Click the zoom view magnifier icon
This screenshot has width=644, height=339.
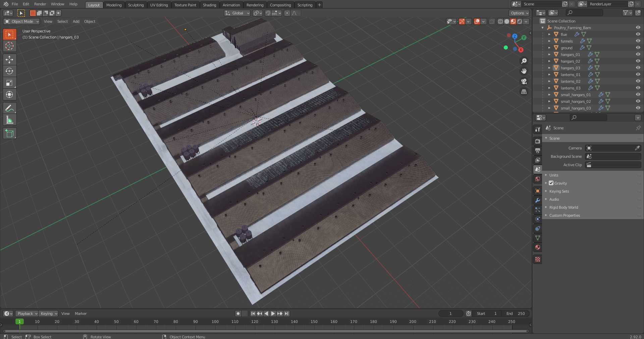pyautogui.click(x=524, y=61)
